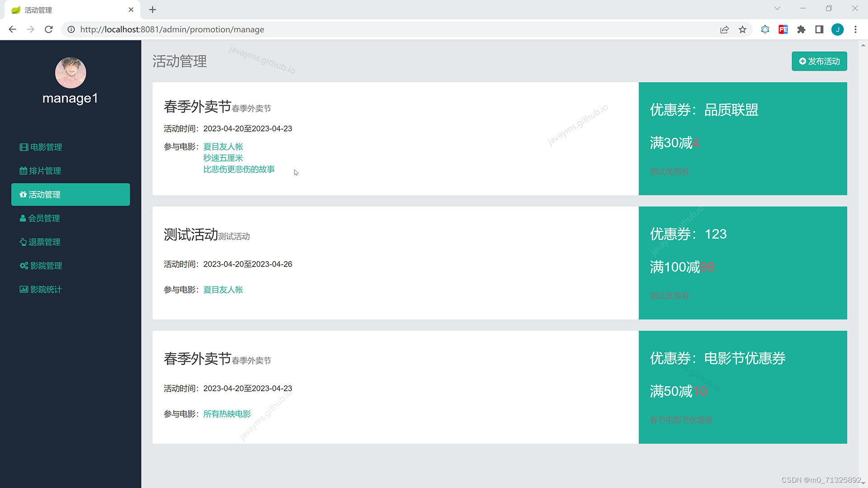This screenshot has width=868, height=488.
Task: Click the 活动管理 gift icon in sidebar
Action: pos(24,194)
